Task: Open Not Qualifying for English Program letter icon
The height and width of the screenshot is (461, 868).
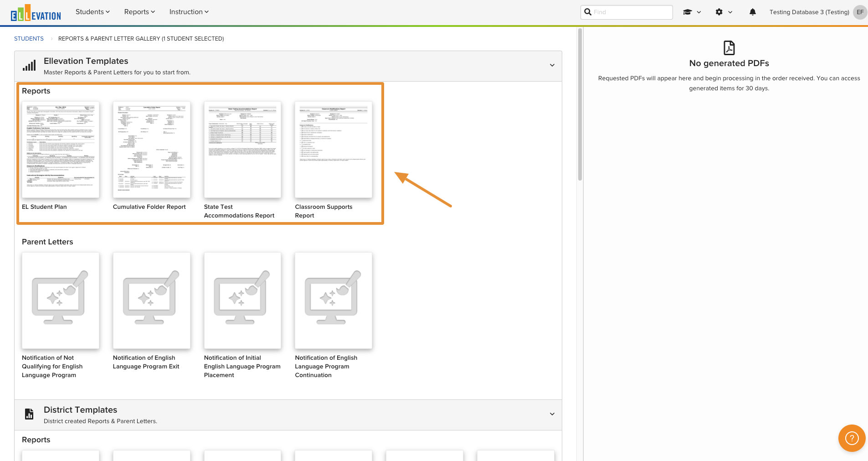Action: [61, 300]
